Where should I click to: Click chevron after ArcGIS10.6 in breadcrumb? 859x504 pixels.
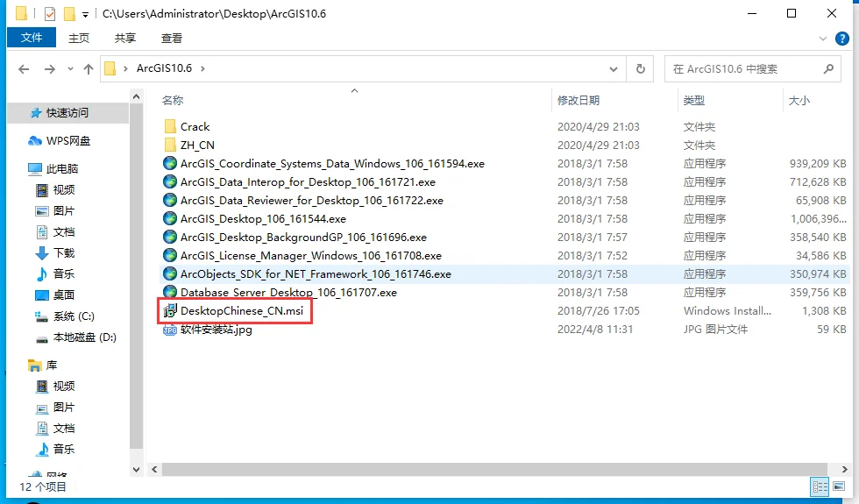click(x=202, y=68)
